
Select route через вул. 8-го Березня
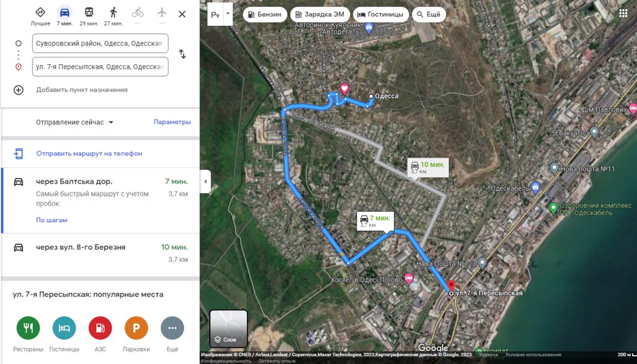pos(100,253)
